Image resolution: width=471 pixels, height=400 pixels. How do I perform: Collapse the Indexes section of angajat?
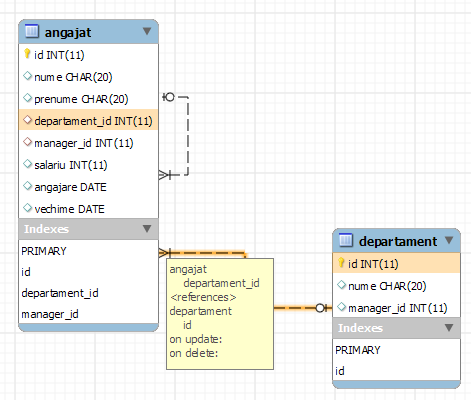(x=147, y=229)
